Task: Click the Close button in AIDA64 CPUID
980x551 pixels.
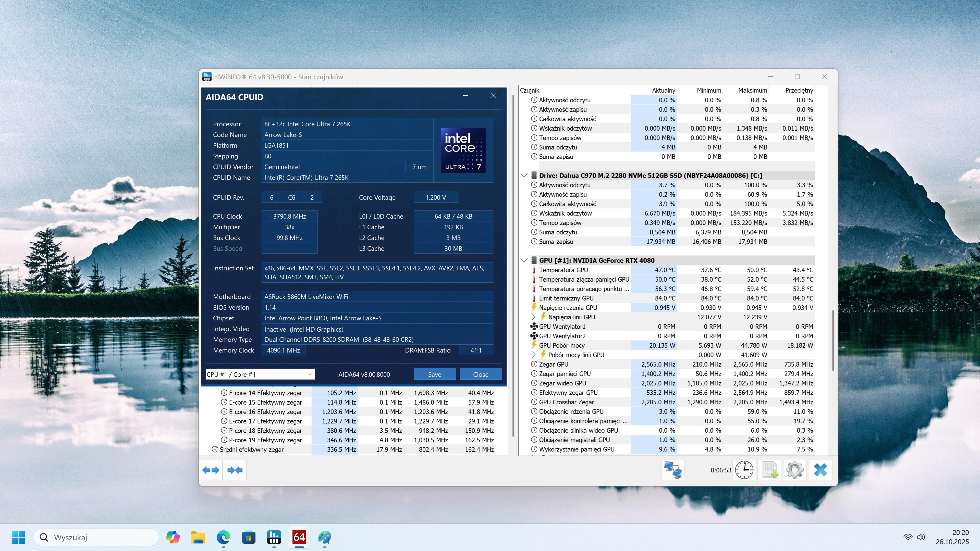Action: (480, 374)
